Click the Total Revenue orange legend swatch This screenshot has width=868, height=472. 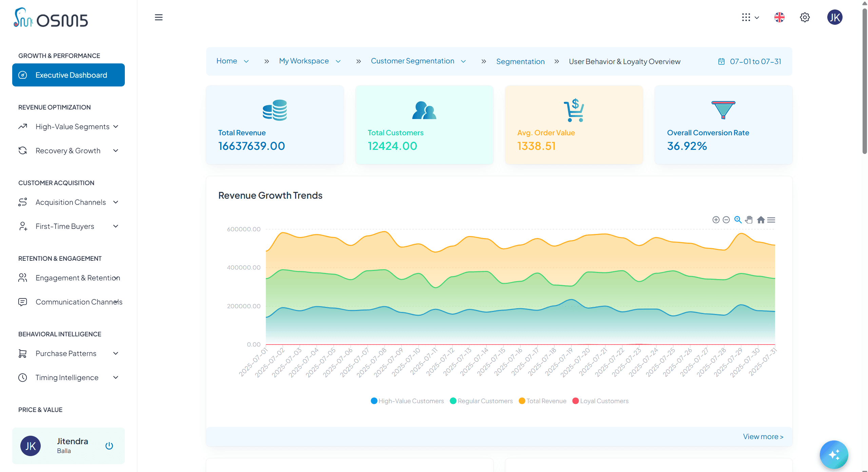522,401
